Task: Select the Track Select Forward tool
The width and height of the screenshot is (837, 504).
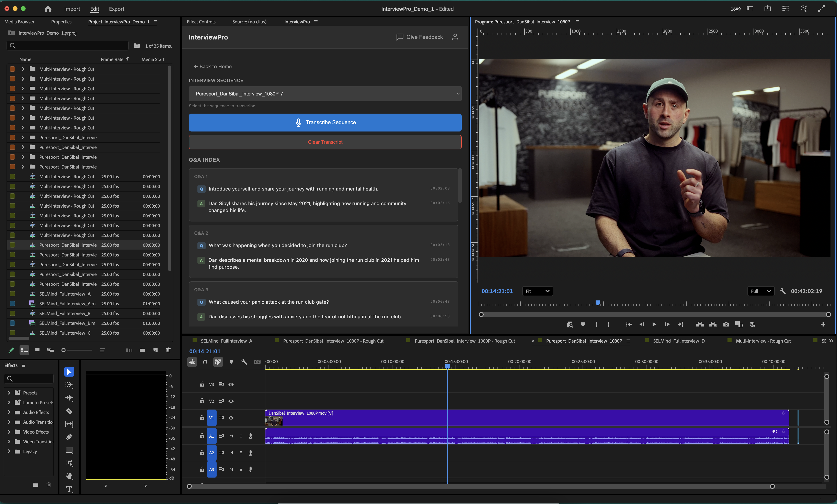Action: click(69, 385)
